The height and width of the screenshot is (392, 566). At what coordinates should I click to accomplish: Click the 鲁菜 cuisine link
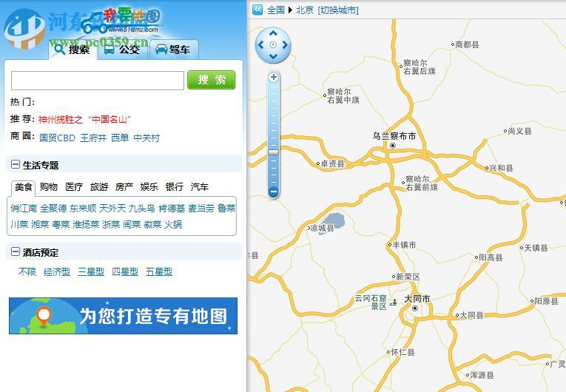(x=226, y=209)
